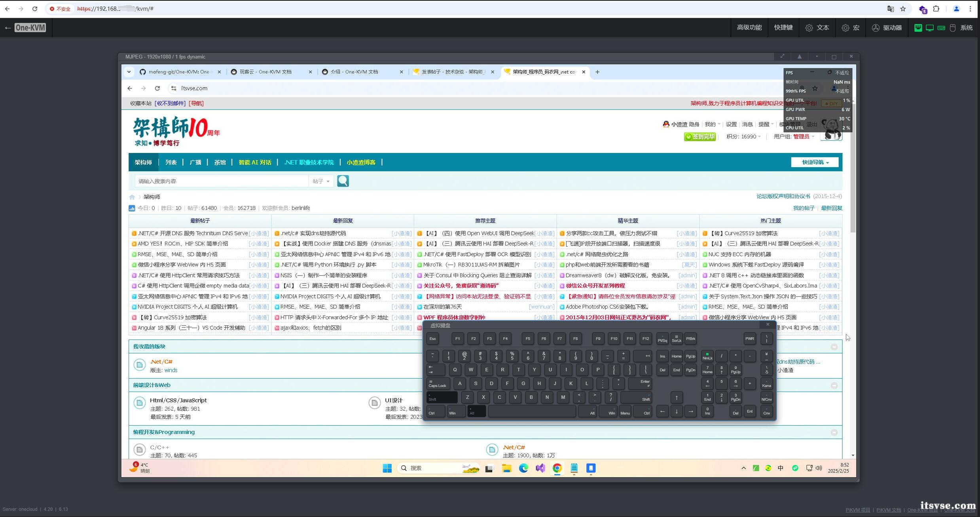Open Microsoft Edge on remote taskbar
Image resolution: width=980 pixels, height=517 pixels.
523,468
